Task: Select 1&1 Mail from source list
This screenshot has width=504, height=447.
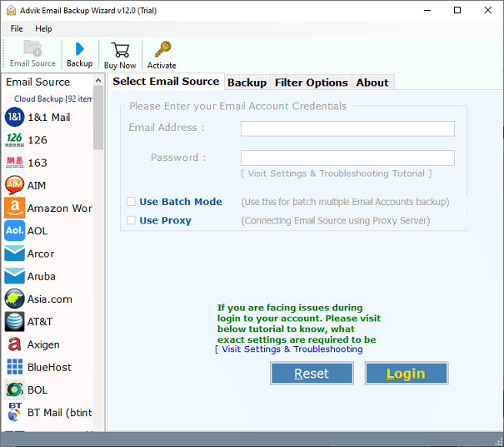Action: 48,118
